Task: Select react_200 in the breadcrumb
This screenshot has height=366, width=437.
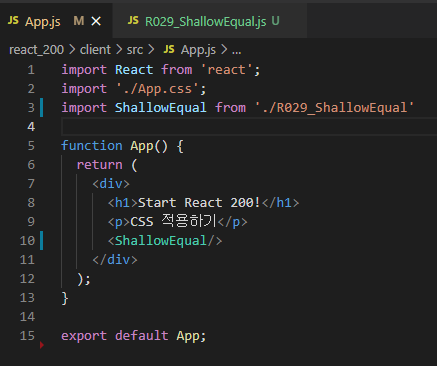Action: click(36, 50)
